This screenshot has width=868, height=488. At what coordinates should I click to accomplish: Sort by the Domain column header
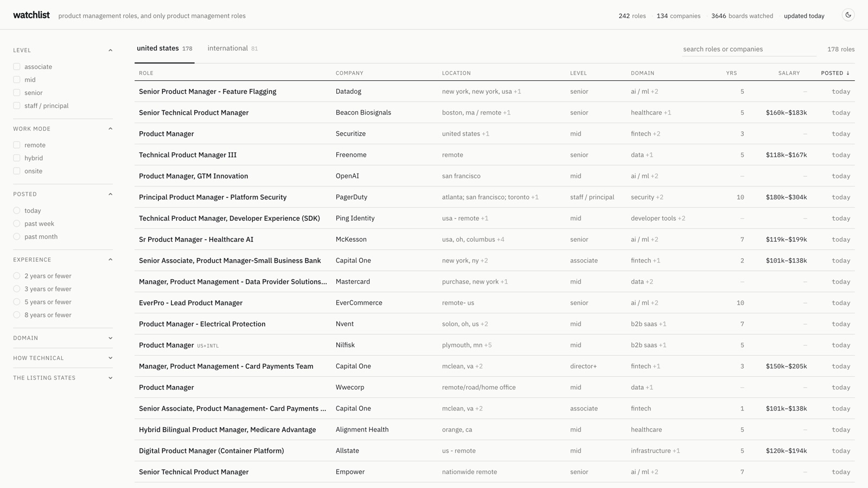(642, 73)
